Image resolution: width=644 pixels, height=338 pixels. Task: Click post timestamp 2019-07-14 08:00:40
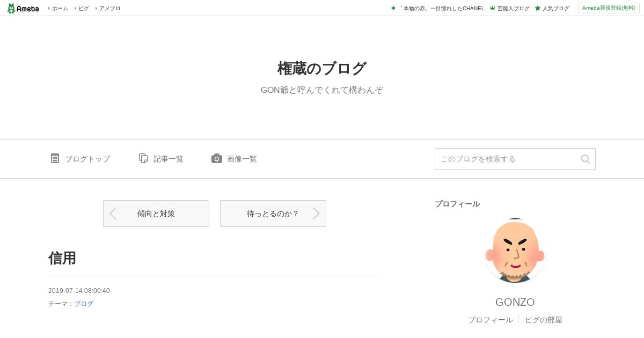79,291
